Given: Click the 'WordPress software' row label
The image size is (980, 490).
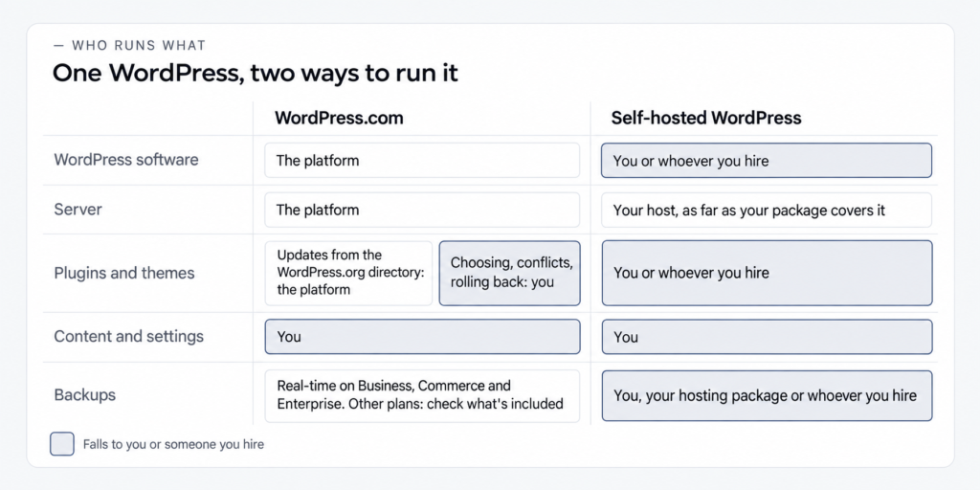Looking at the screenshot, I should (126, 160).
